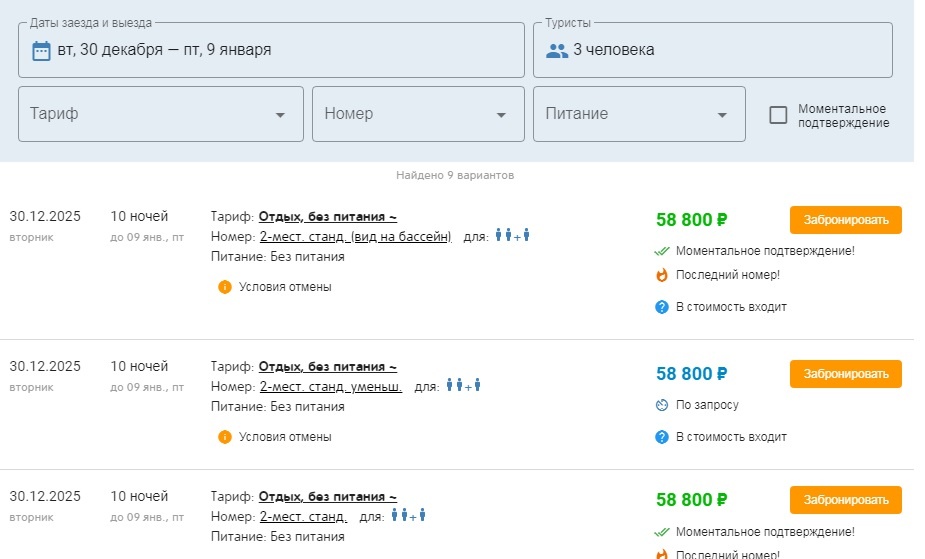Expand the 'Номер' dropdown filter

pyautogui.click(x=418, y=114)
